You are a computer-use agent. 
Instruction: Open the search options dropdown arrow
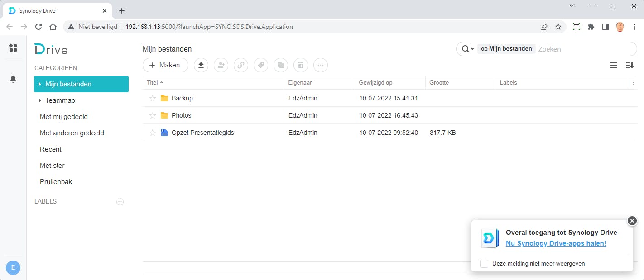point(472,49)
